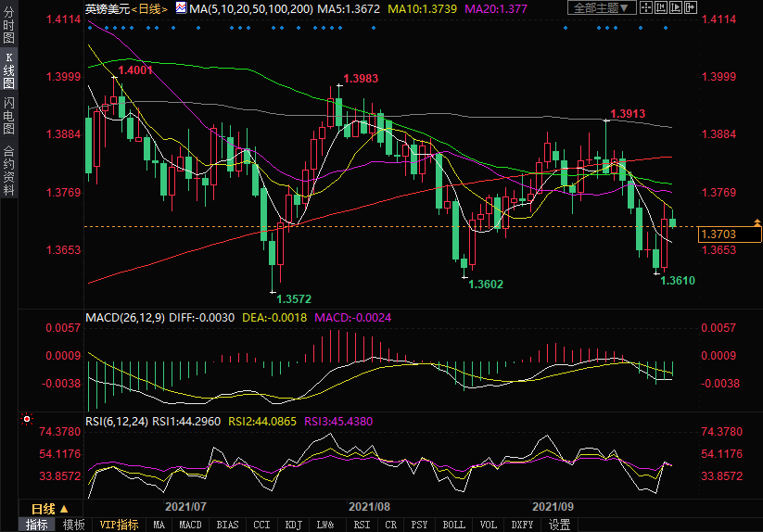
Task: Enable the BOLL indicator
Action: 453,525
